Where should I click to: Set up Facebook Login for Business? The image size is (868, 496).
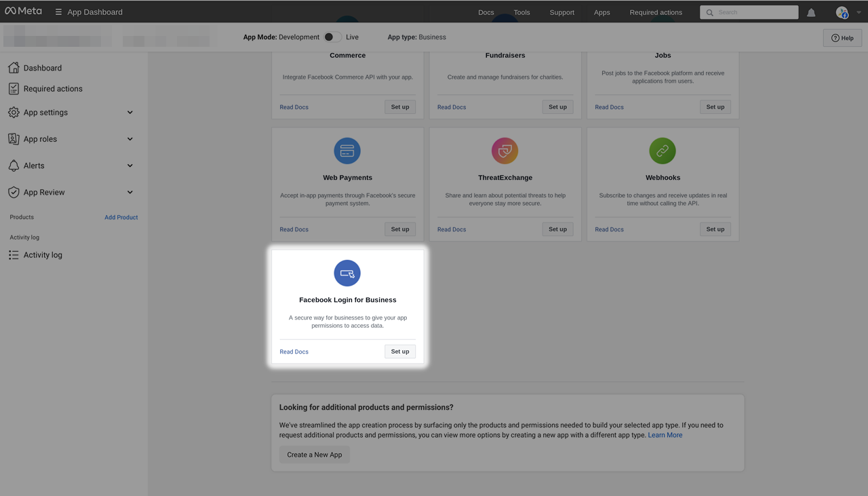click(400, 351)
